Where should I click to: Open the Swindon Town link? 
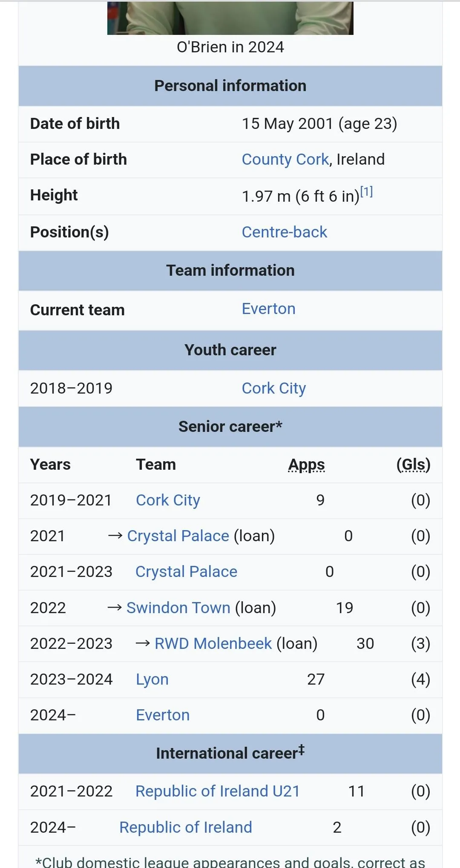(178, 608)
